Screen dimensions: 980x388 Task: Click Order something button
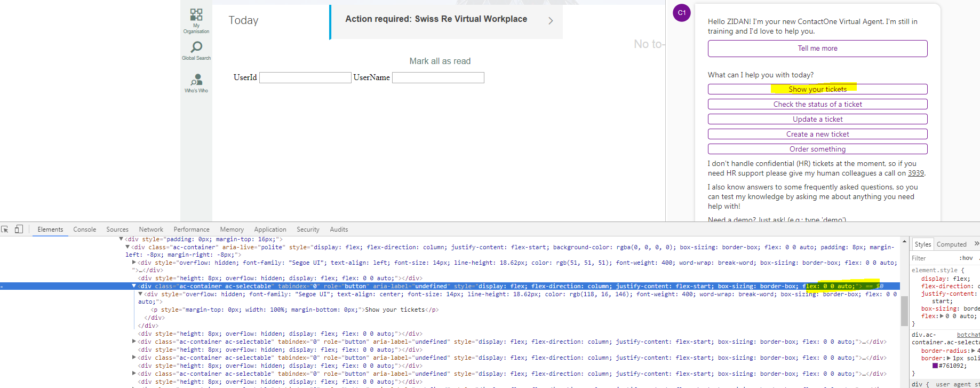click(x=817, y=149)
